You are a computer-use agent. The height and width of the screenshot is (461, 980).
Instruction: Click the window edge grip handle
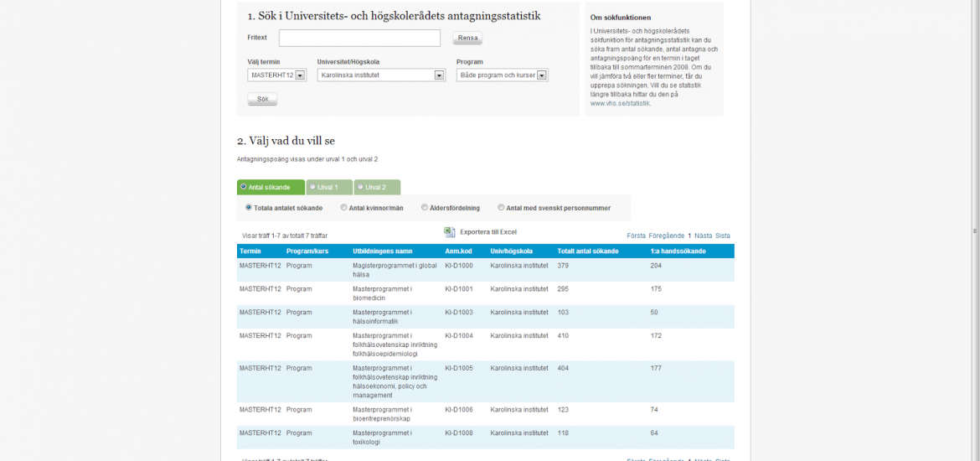coord(975,230)
